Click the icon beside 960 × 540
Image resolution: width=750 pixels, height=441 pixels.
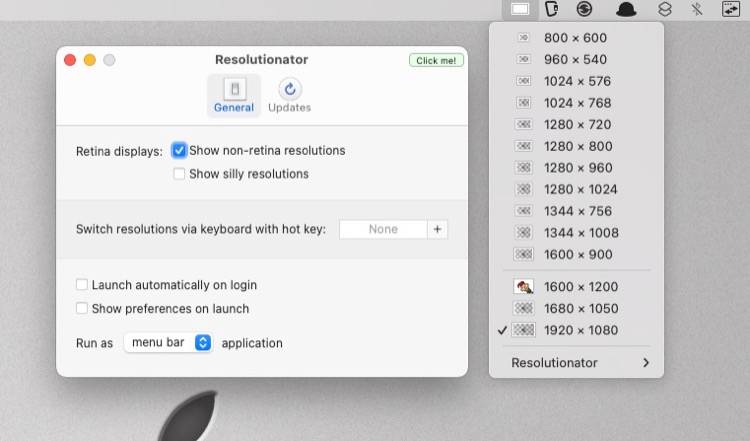[x=523, y=59]
